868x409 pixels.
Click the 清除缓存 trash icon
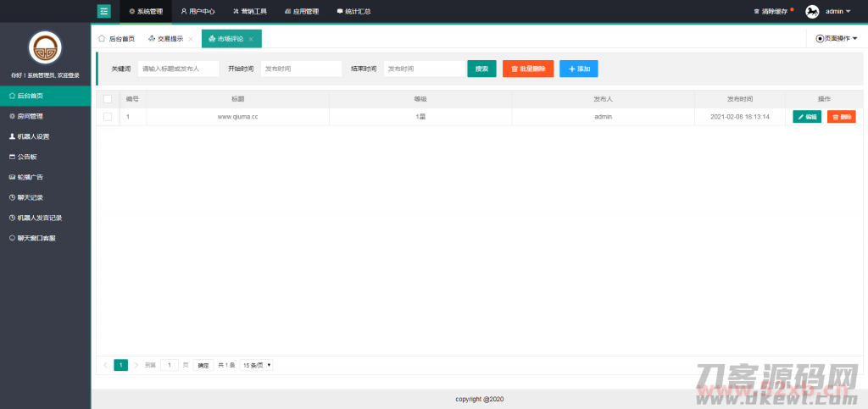pyautogui.click(x=756, y=11)
